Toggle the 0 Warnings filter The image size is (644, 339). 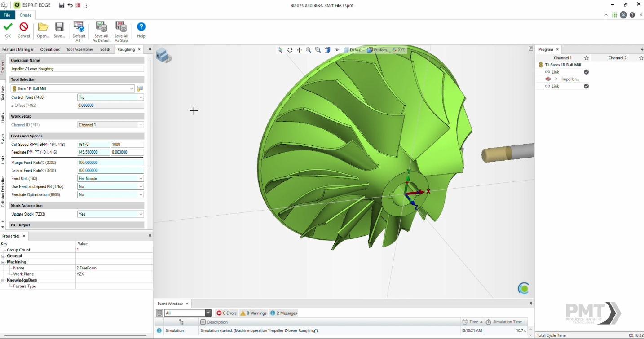pos(253,313)
